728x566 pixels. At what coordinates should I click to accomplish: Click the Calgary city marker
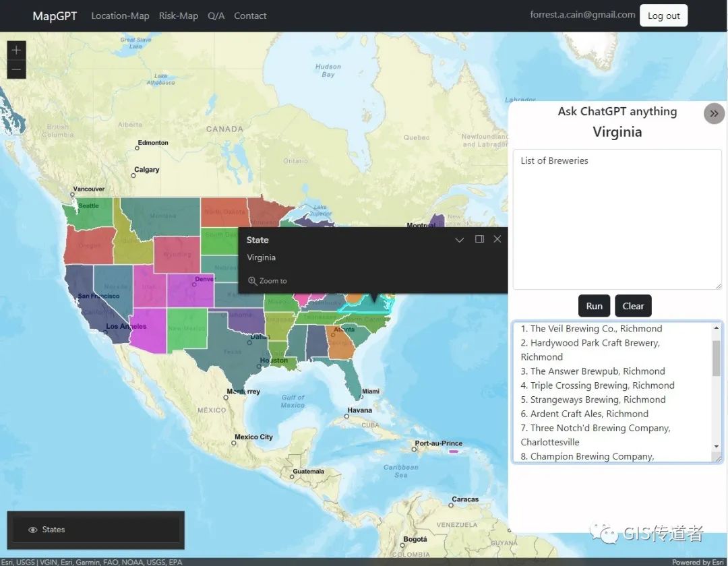(x=133, y=175)
